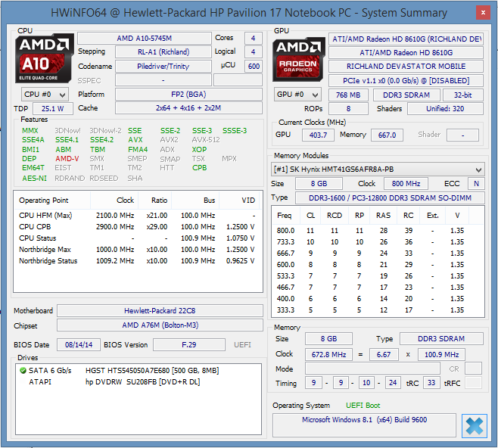Click the AMD Radeon Graphics logo

[x=298, y=60]
